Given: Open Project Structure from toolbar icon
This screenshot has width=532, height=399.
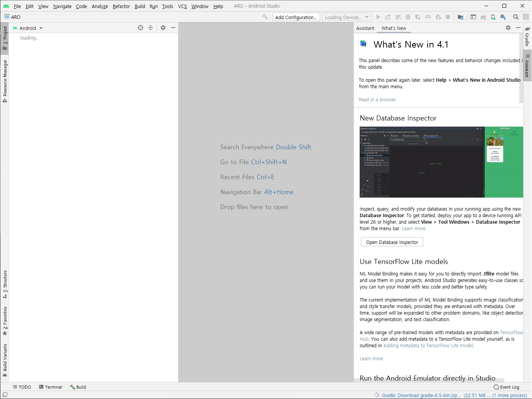Looking at the screenshot, I should 461,17.
